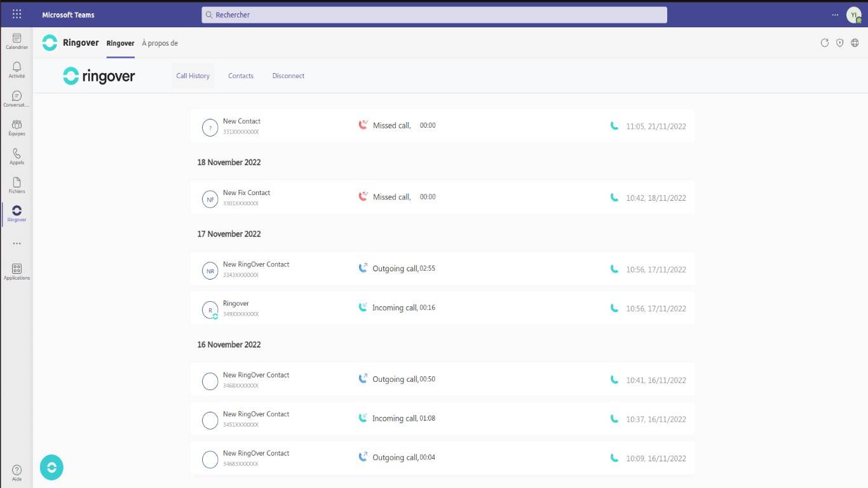This screenshot has width=868, height=488.
Task: Click Disconnect in the Ringover menu
Action: point(288,76)
